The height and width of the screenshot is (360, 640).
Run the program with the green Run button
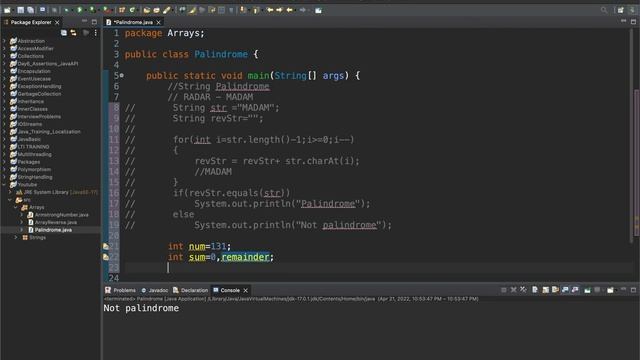(79, 10)
